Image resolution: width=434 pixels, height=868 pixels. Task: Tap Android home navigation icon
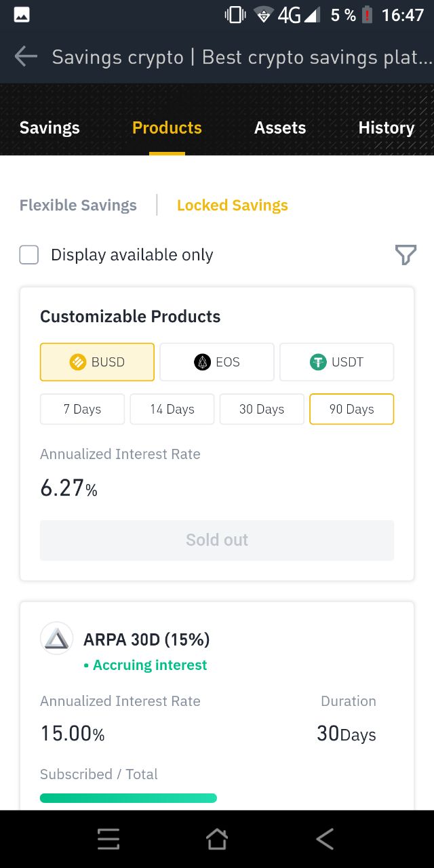217,840
